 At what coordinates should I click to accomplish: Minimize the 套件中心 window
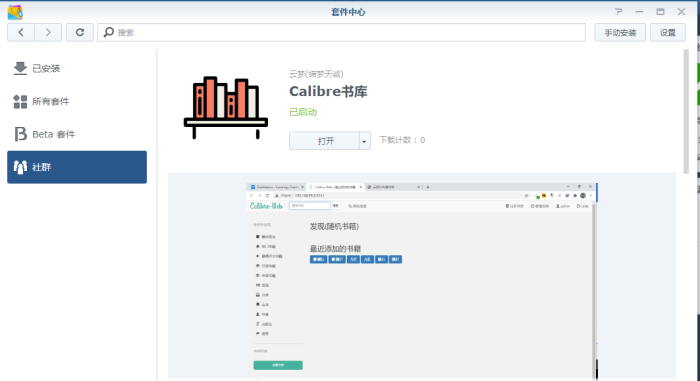tap(639, 12)
